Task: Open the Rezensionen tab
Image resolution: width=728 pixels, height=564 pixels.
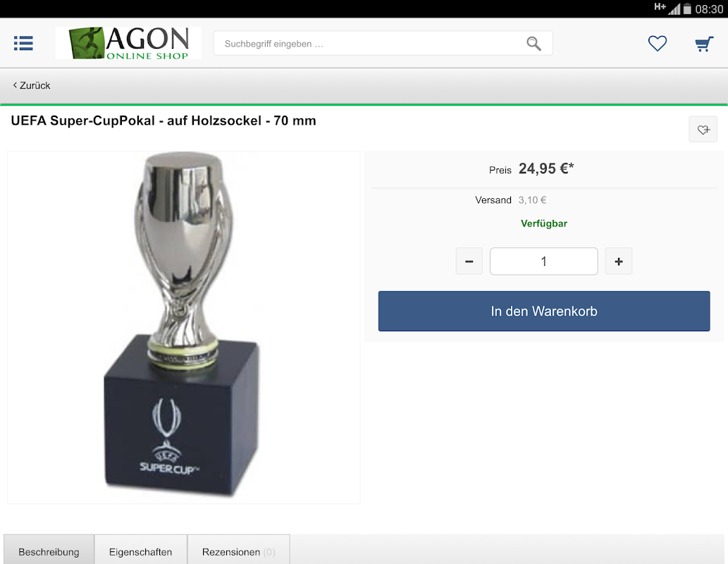Action: (x=239, y=551)
